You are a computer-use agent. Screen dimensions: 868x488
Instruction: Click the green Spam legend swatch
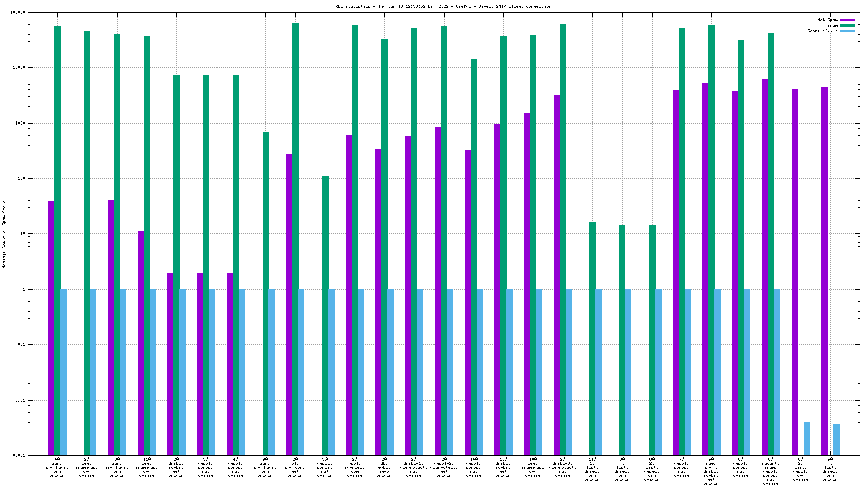coord(848,25)
